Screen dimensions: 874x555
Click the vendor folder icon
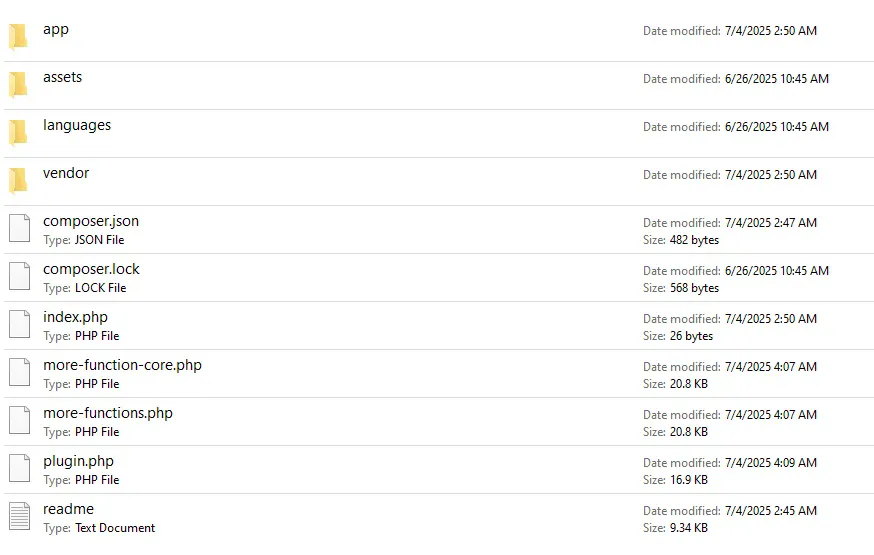click(x=18, y=181)
